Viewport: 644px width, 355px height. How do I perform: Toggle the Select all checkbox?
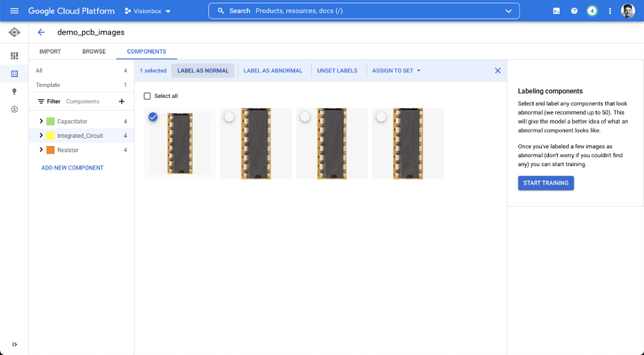pyautogui.click(x=147, y=96)
